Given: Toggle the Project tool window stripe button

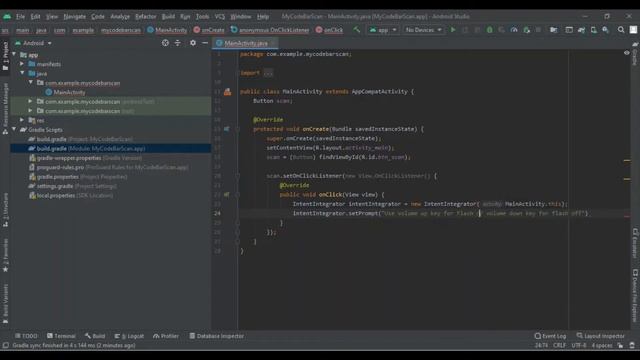Looking at the screenshot, I should (x=5, y=56).
